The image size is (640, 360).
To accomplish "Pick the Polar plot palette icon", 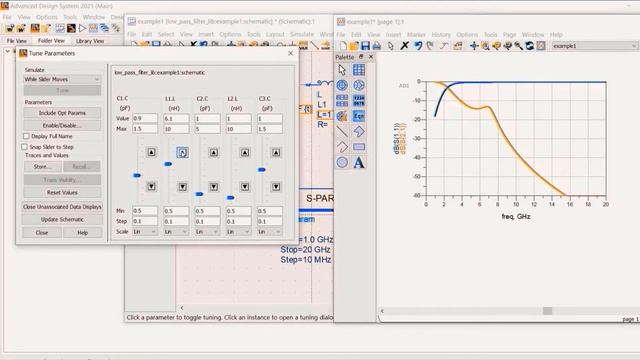I will point(342,85).
